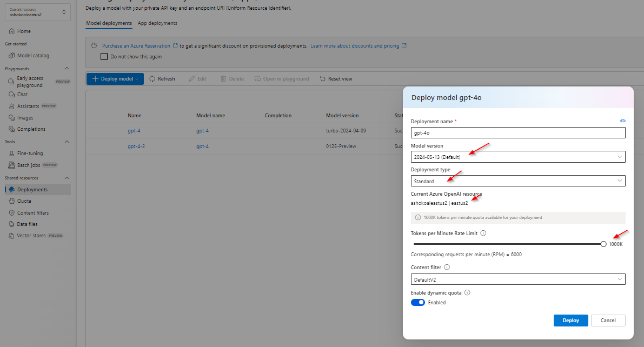Viewport: 644px width, 347px height.
Task: Check the Do not show this again box
Action: 103,56
